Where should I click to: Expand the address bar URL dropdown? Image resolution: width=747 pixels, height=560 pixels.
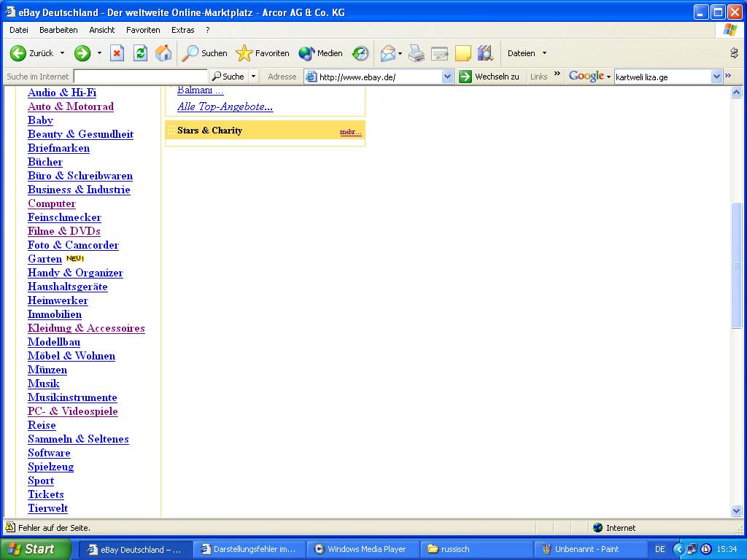point(447,76)
